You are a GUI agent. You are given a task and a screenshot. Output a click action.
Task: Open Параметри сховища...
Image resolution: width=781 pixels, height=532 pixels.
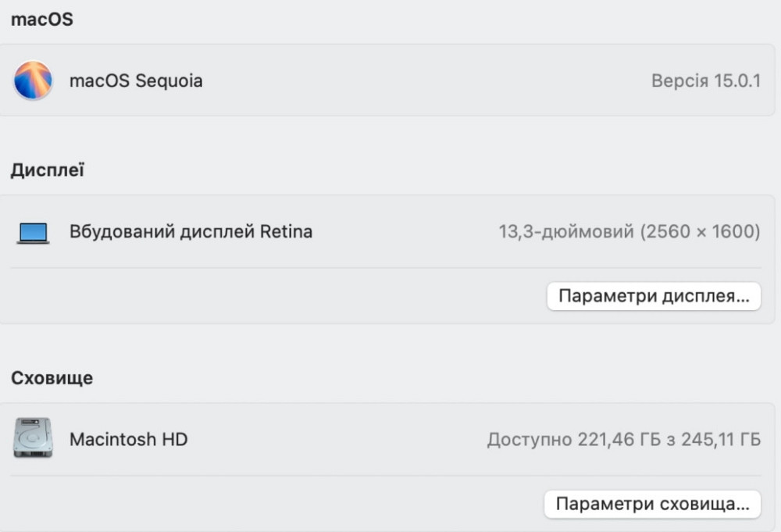tap(653, 504)
